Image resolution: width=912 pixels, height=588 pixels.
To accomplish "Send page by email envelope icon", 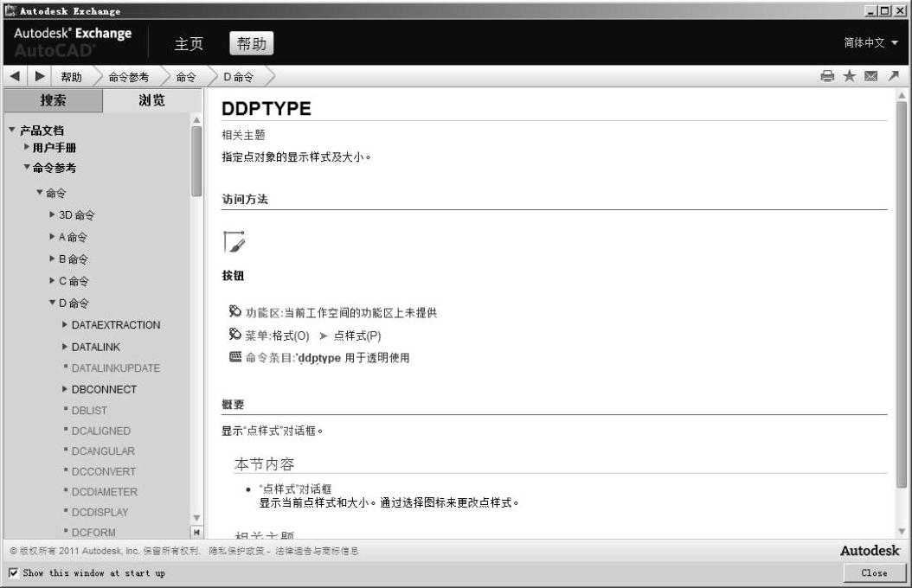I will click(870, 76).
